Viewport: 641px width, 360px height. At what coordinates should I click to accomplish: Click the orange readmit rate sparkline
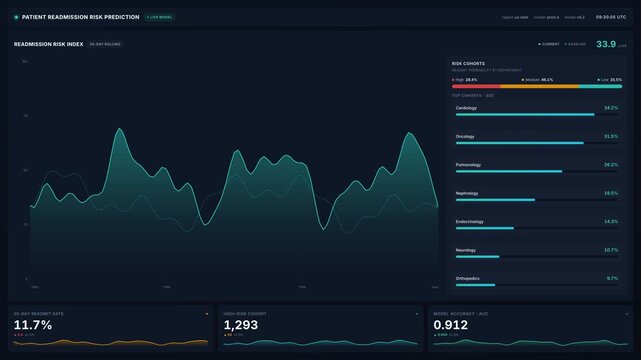coord(111,342)
